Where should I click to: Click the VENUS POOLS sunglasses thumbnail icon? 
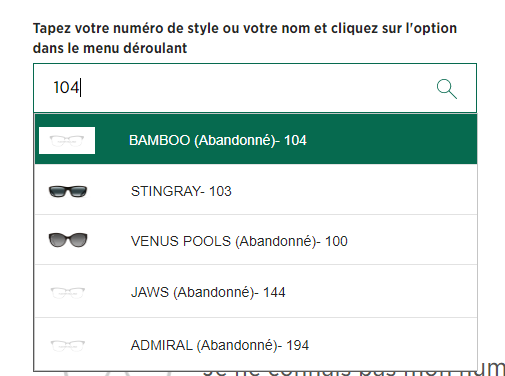[x=68, y=240]
